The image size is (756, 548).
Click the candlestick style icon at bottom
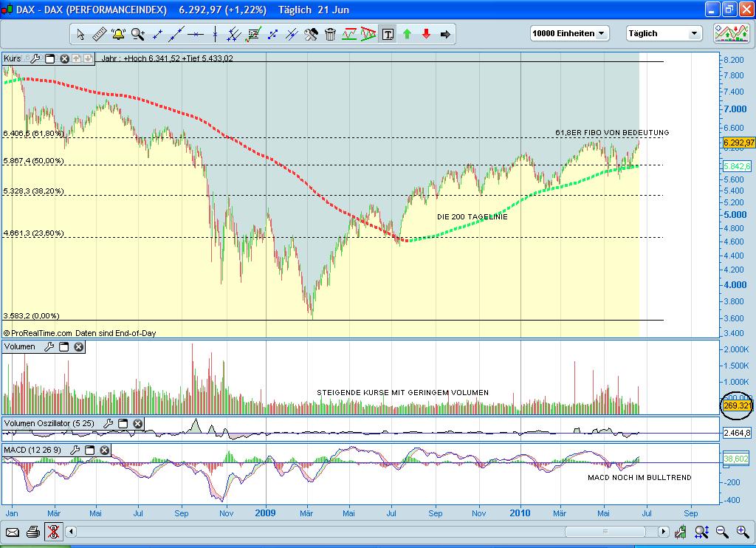pos(680,532)
